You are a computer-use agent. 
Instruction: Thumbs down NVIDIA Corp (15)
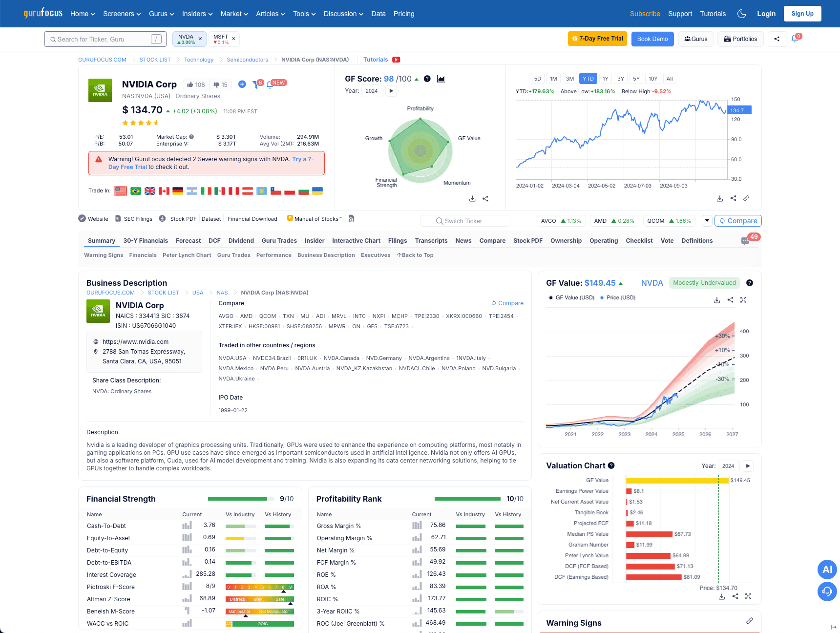[220, 84]
